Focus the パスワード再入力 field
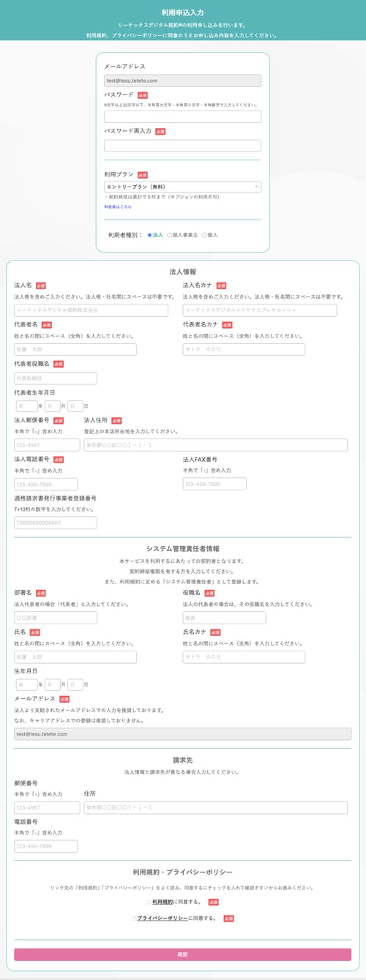Screen dimensions: 366x980 (x=183, y=145)
